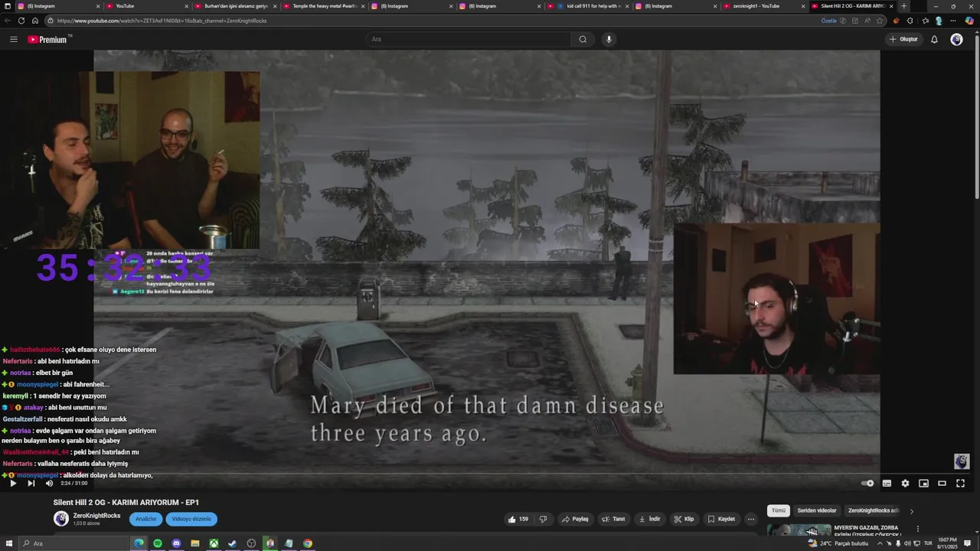Open the Analizler analytics button
Viewport: 980px width, 551px height.
point(146,519)
